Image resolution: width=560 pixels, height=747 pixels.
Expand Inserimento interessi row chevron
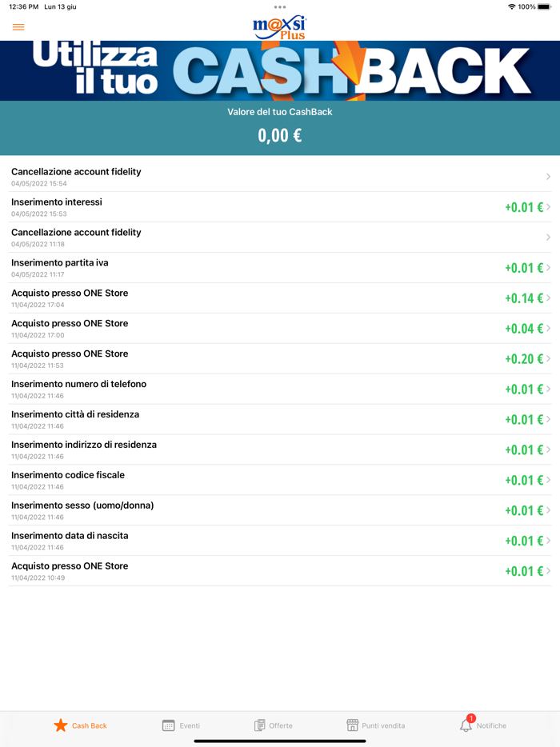548,207
